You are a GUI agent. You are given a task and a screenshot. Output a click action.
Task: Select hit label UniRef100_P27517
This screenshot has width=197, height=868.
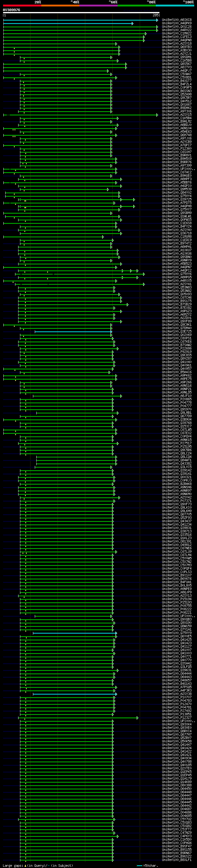177,444
